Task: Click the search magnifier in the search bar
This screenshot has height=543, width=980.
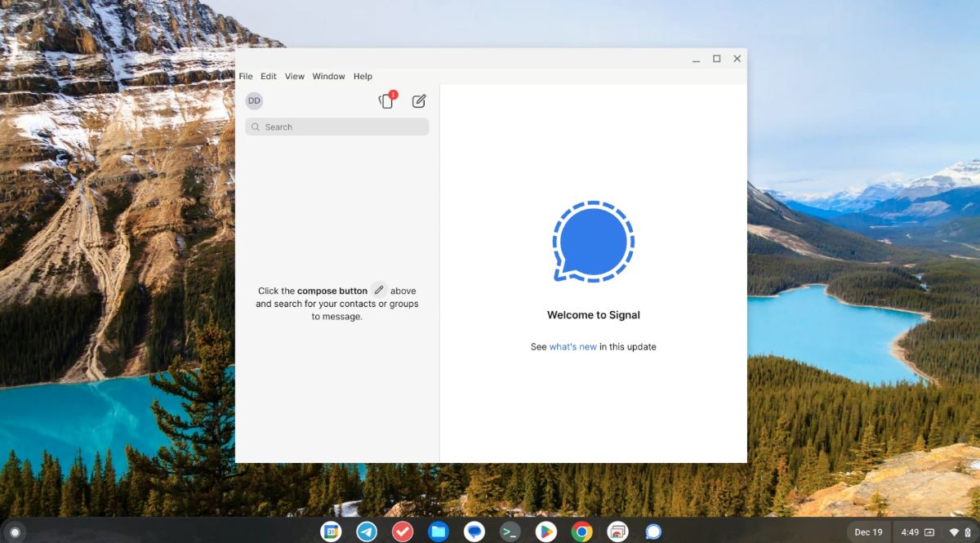Action: point(255,127)
